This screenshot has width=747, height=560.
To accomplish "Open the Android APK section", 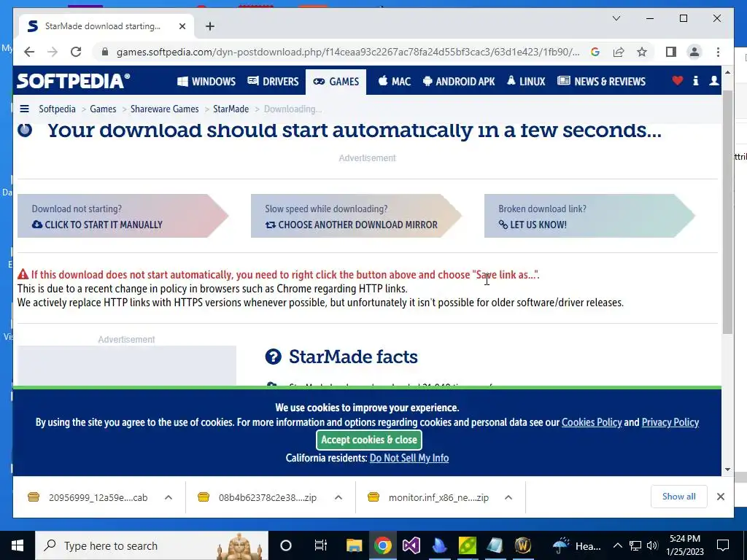I will tap(459, 82).
